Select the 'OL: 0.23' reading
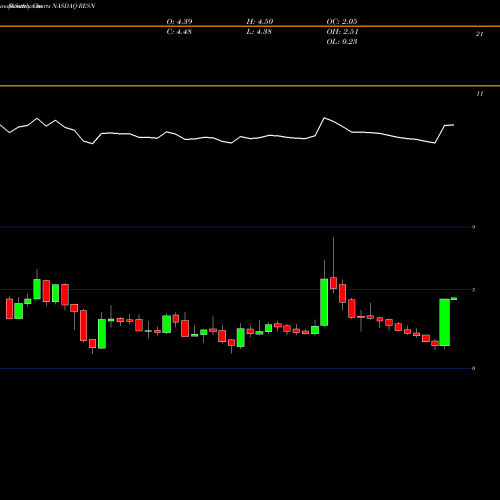The width and height of the screenshot is (500, 500). pyautogui.click(x=342, y=42)
